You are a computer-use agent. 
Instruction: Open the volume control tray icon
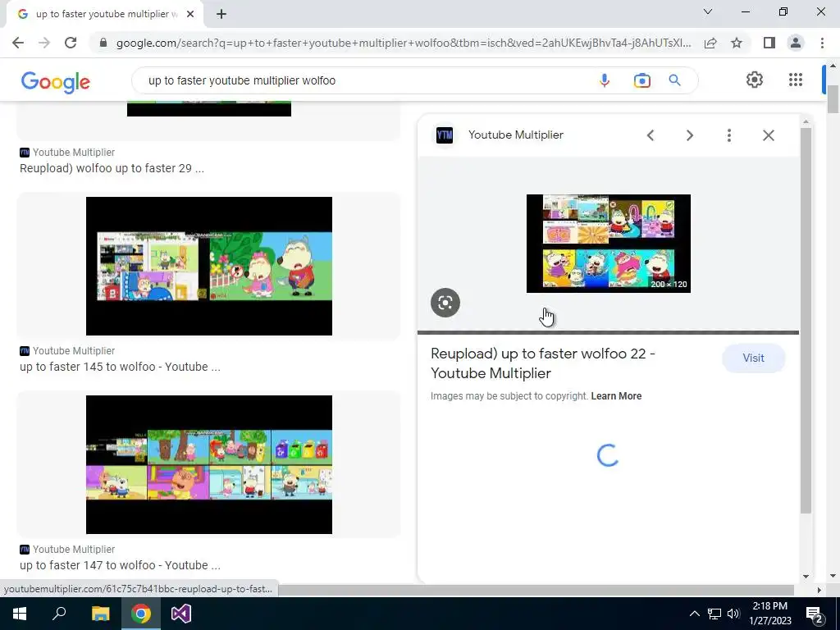point(733,614)
